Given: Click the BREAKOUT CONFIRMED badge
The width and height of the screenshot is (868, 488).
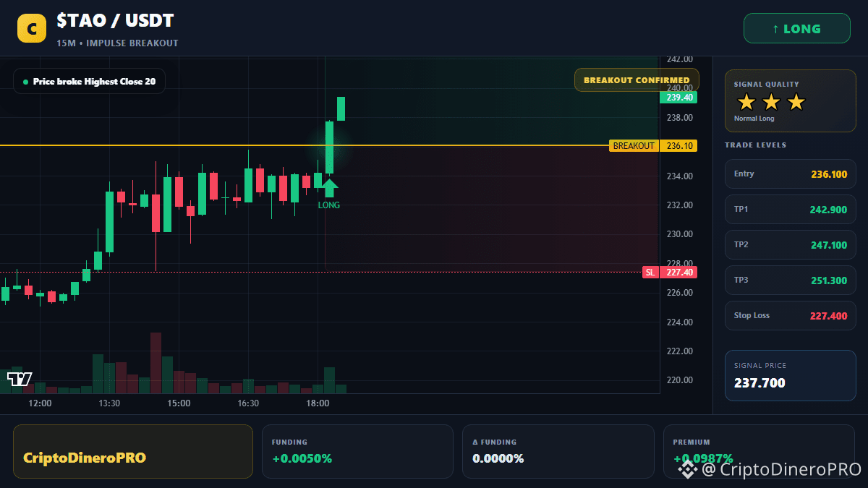Looking at the screenshot, I should (637, 80).
